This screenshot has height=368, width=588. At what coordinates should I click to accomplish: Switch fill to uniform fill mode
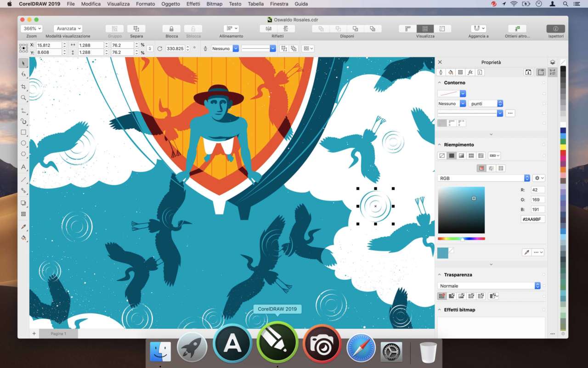(x=451, y=155)
